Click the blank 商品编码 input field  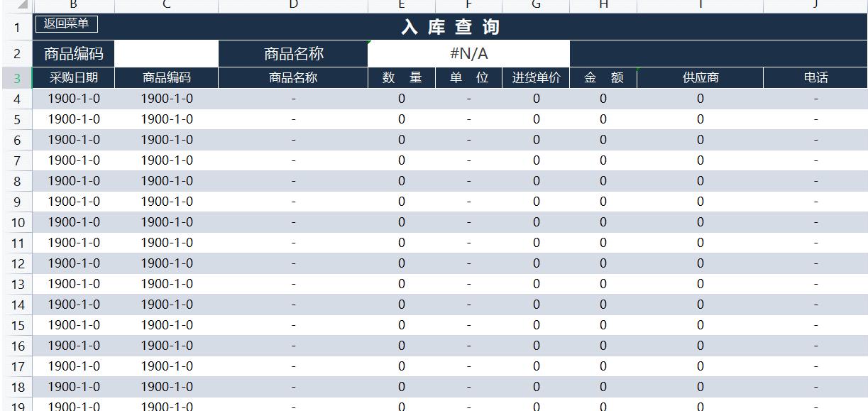point(166,53)
